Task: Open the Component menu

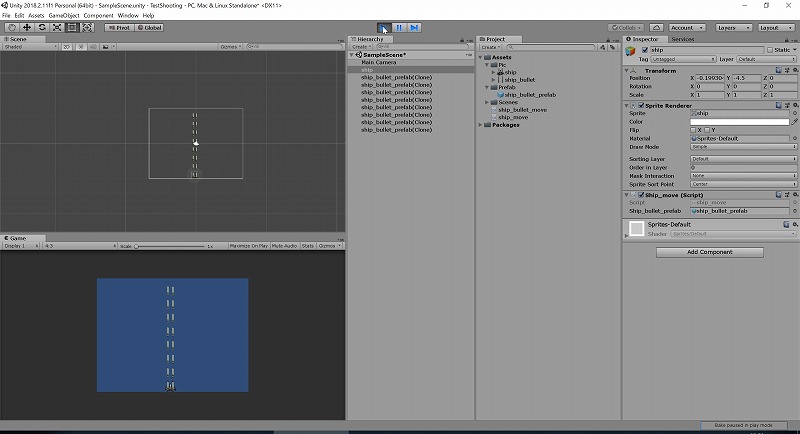Action: (x=98, y=16)
